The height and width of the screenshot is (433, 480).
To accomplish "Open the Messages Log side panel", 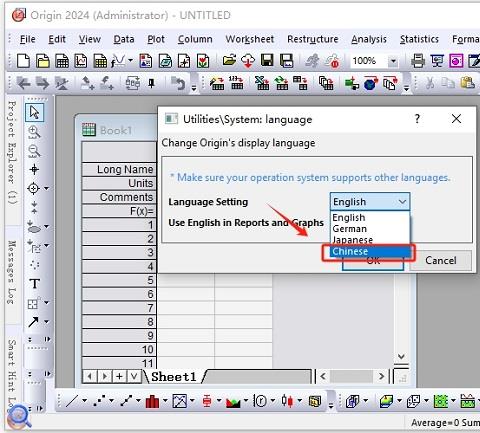I will (x=12, y=272).
